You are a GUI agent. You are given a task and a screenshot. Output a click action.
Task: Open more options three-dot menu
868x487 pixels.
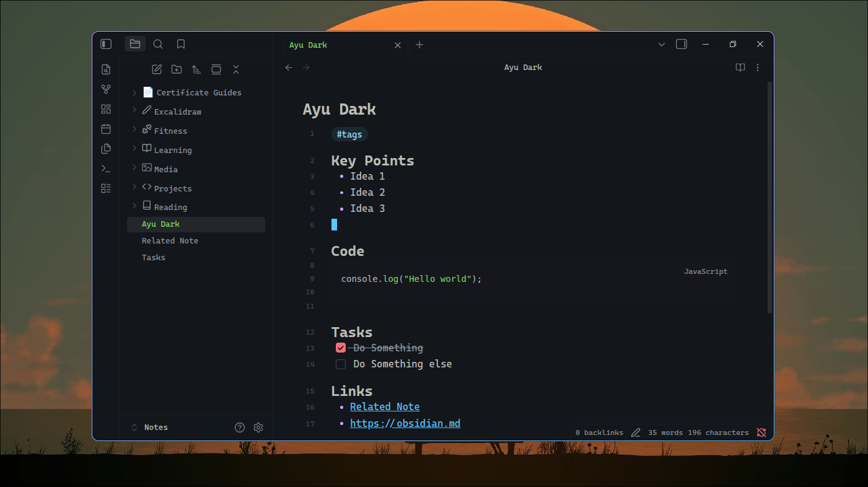758,68
